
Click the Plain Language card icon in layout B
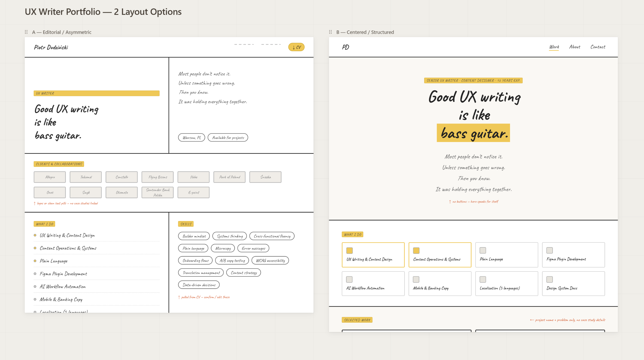[483, 250]
